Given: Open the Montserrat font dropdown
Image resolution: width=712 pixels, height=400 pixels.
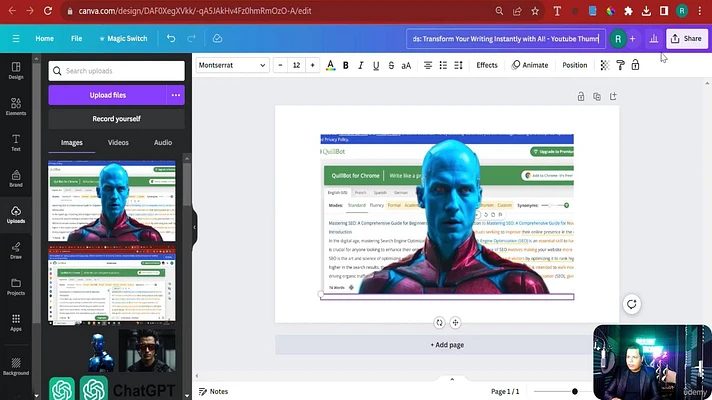Looking at the screenshot, I should click(x=232, y=65).
